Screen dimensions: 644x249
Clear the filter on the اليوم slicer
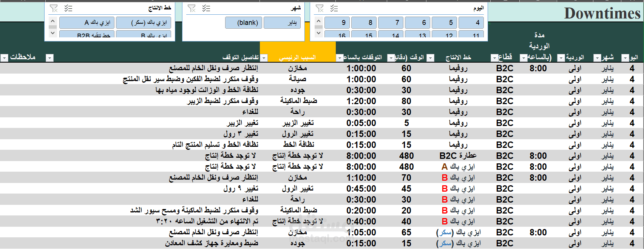tap(320, 8)
